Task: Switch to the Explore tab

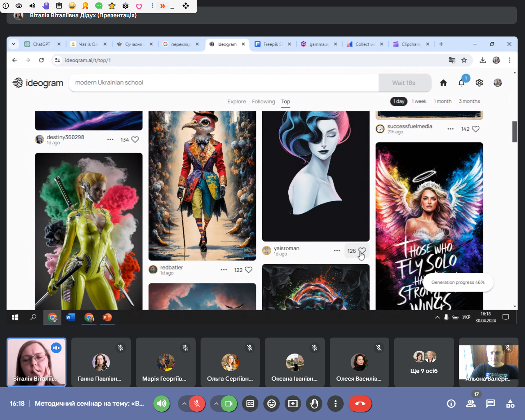Action: click(x=237, y=102)
